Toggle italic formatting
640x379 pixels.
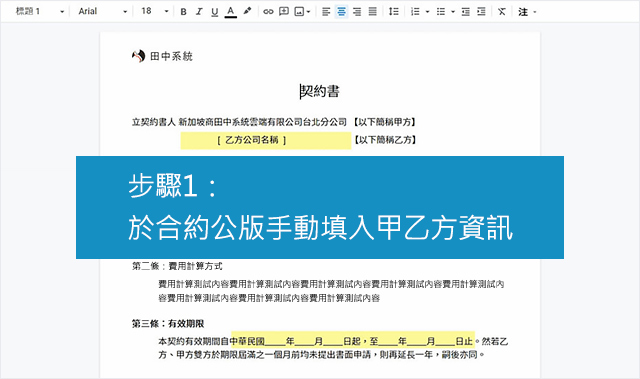coord(199,12)
